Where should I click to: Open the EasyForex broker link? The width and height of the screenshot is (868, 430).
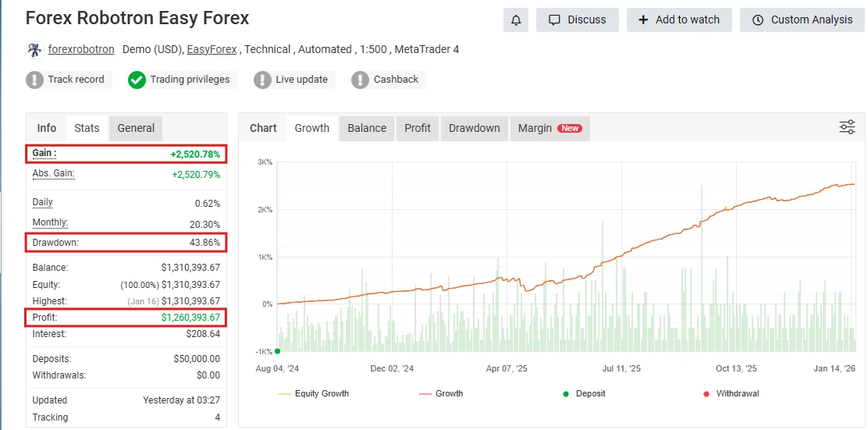[x=214, y=49]
